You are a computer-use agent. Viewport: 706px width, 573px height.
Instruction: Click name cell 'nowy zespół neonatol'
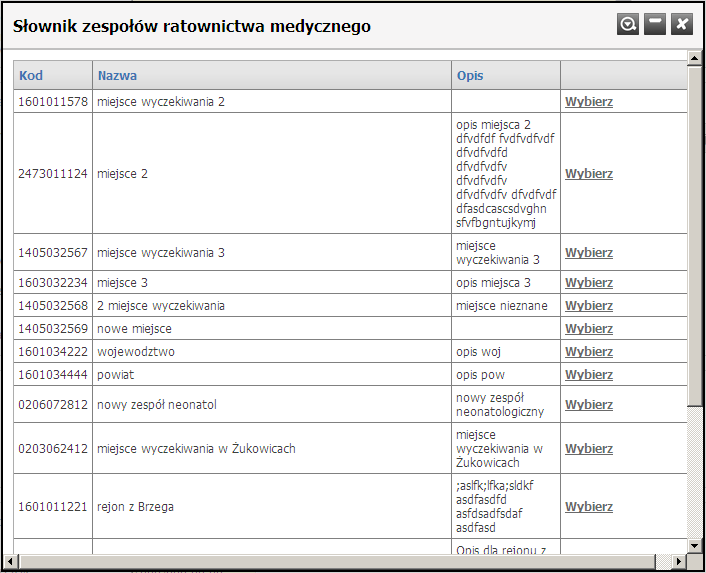(x=272, y=405)
